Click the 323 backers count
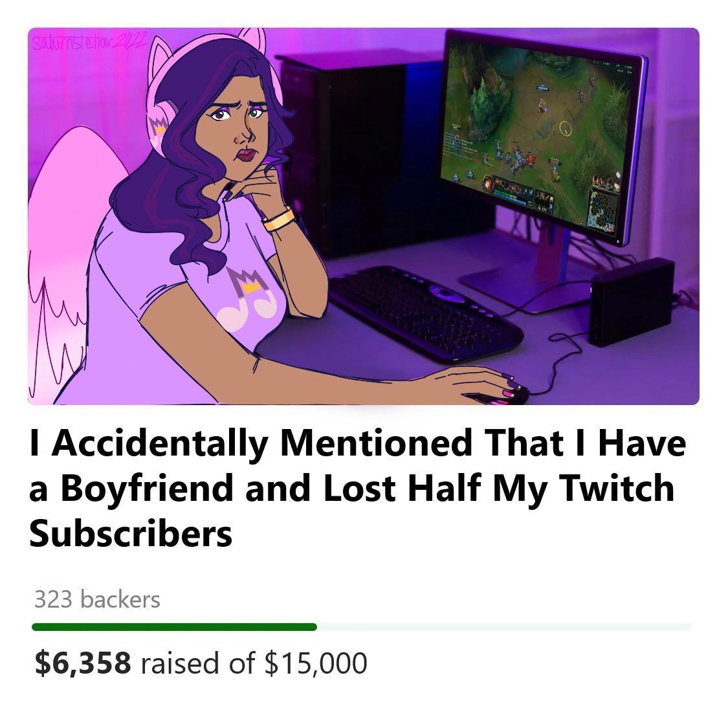The height and width of the screenshot is (728, 728). 97,599
